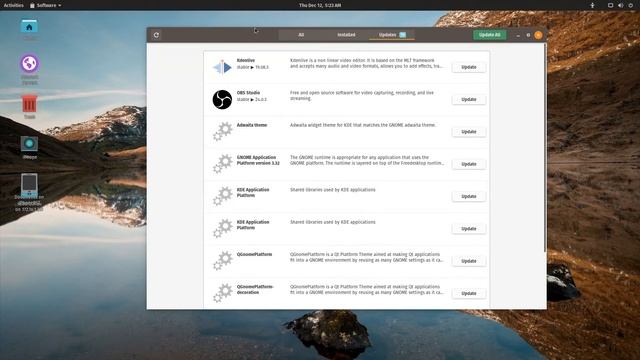
Task: Click the Adwaita theme gear icon
Action: (222, 131)
